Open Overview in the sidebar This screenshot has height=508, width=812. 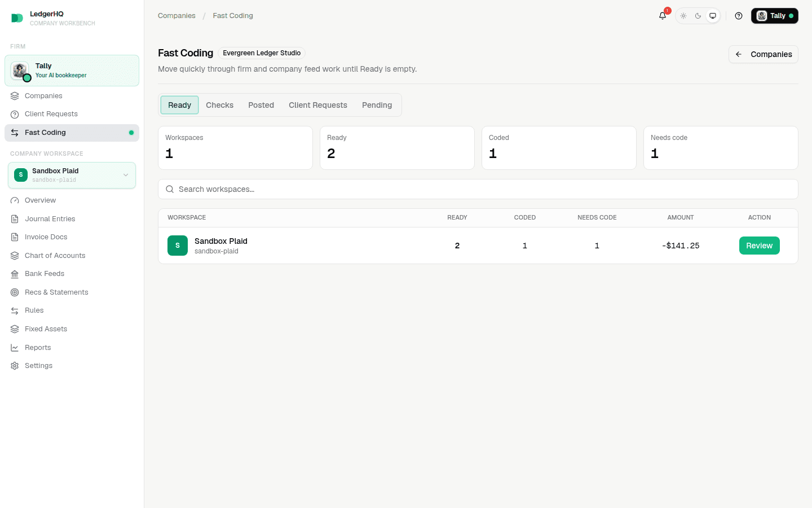tap(72, 200)
